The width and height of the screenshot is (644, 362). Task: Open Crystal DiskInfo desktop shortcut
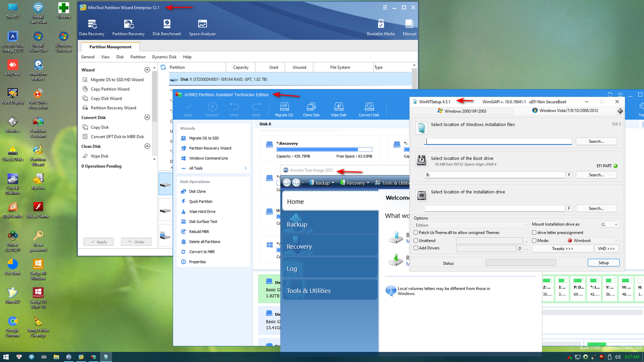point(13,185)
